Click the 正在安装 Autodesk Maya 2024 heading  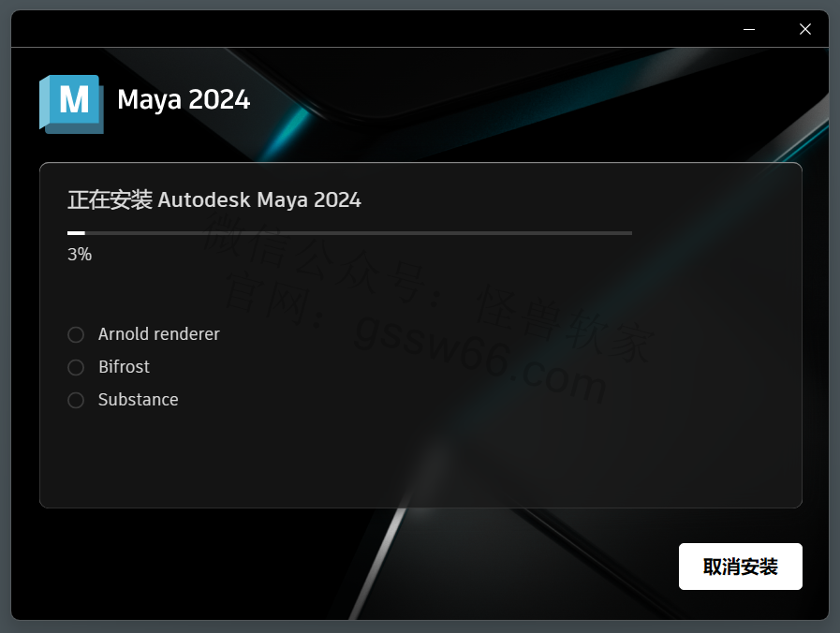[214, 199]
